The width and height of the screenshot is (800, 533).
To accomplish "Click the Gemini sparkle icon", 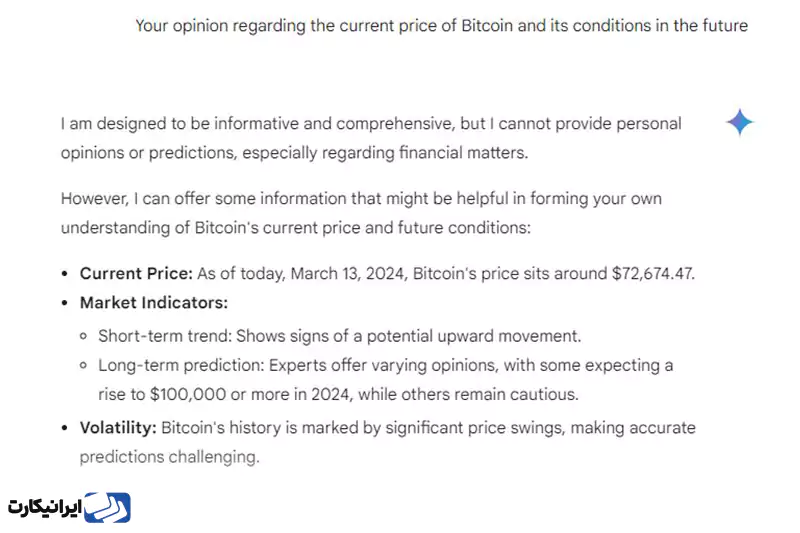I will pos(739,122).
